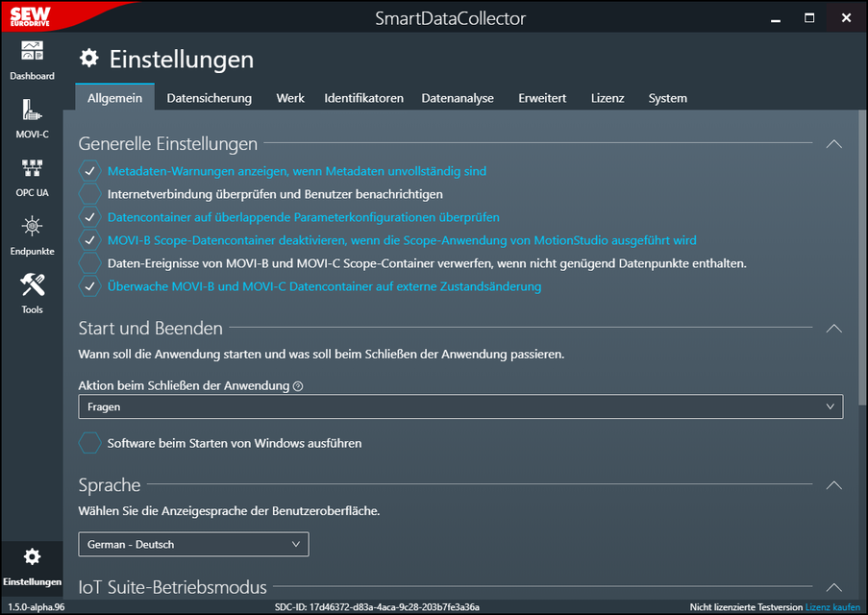Go to Endpunkte in the sidebar
The width and height of the screenshot is (868, 615).
[32, 234]
